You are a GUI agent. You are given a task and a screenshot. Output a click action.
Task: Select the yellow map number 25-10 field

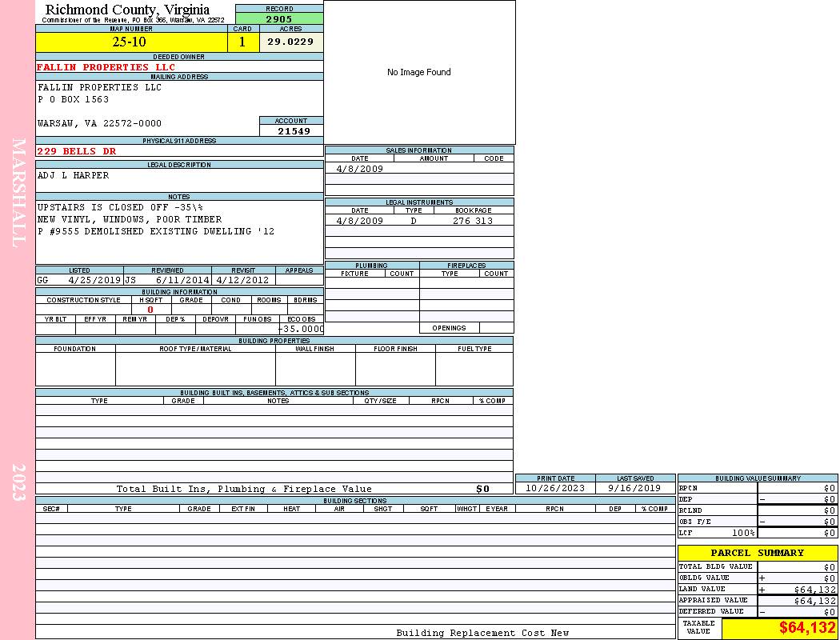[x=129, y=42]
